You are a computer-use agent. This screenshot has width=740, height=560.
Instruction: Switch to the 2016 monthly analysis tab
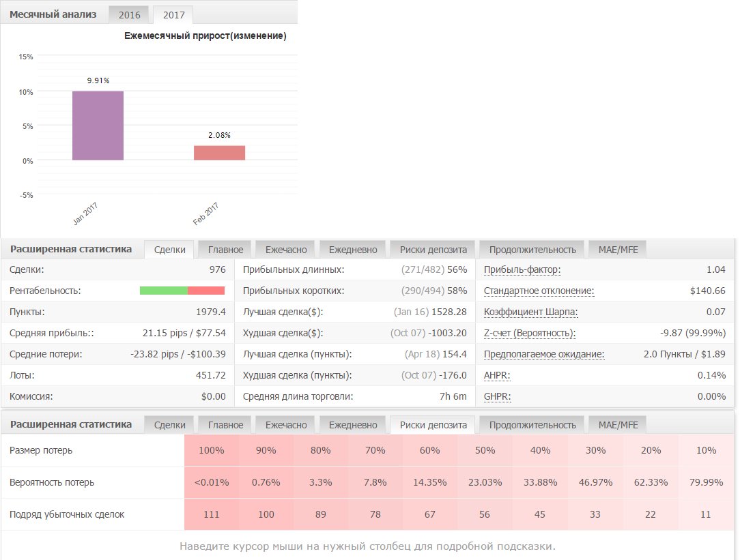click(129, 14)
